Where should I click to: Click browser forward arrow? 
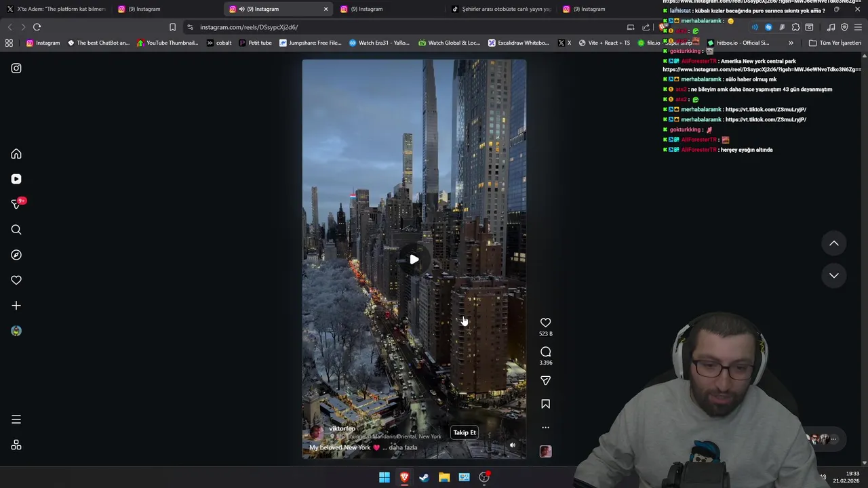click(23, 27)
